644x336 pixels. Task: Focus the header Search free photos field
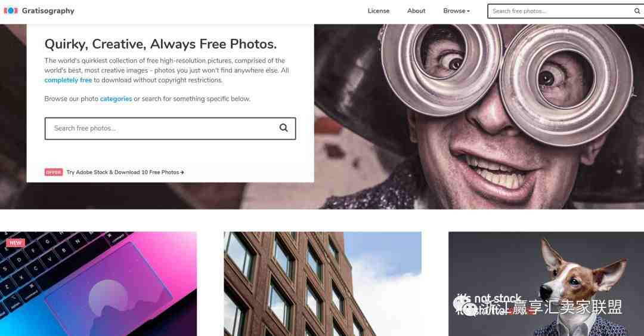[x=561, y=11]
